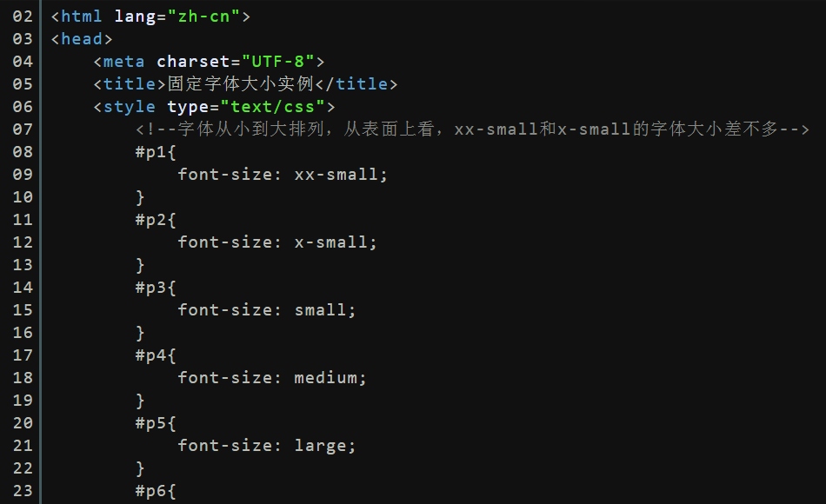This screenshot has height=504, width=826.
Task: Click line number 12 in the gutter
Action: coord(23,242)
